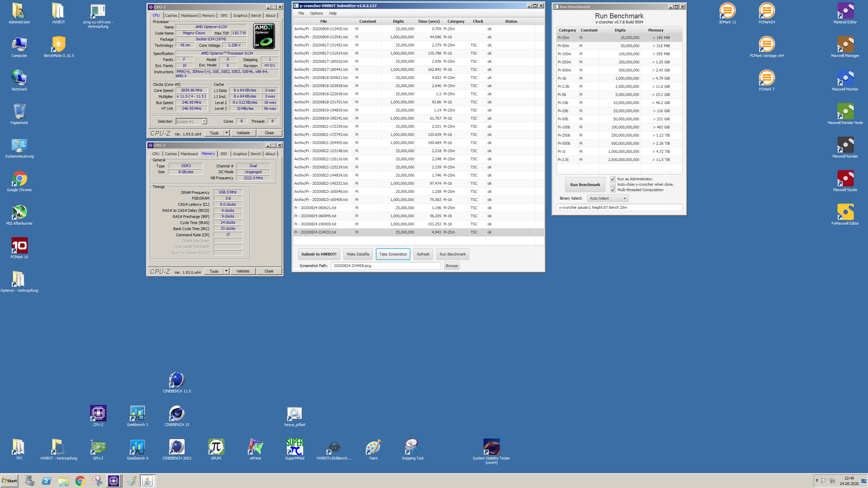This screenshot has width=868, height=488.
Task: Click the Make Datafile button
Action: tap(358, 254)
